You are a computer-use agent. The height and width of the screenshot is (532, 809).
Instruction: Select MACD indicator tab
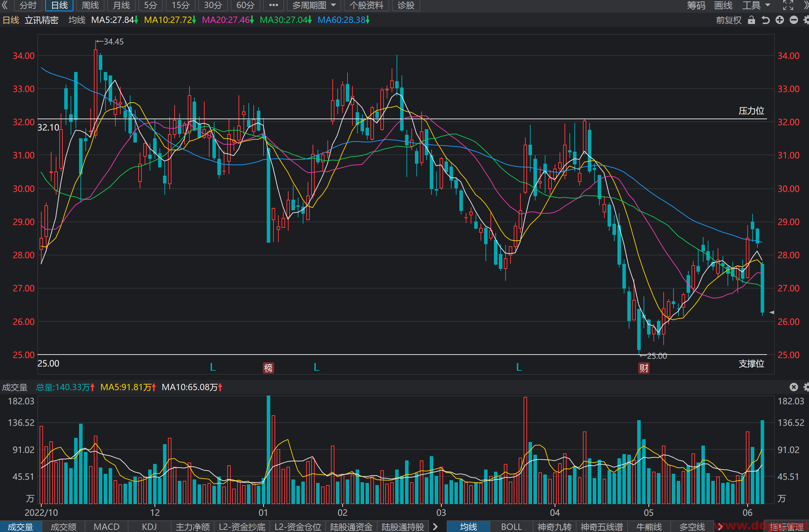point(107,527)
